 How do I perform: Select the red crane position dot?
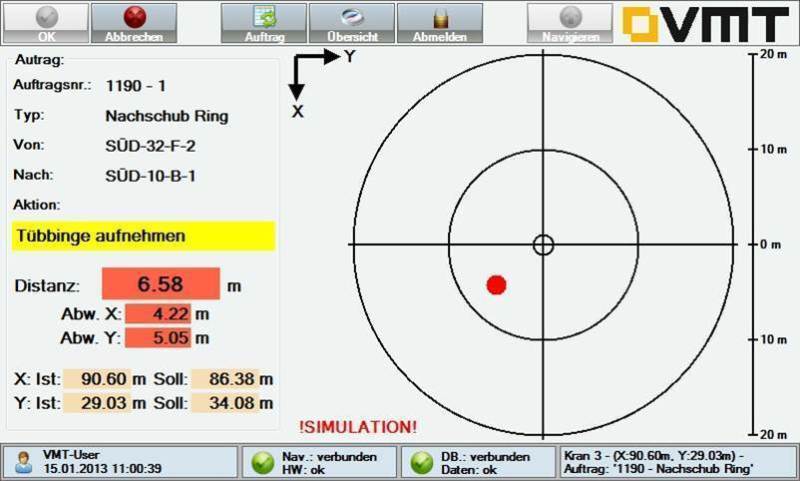pyautogui.click(x=496, y=285)
